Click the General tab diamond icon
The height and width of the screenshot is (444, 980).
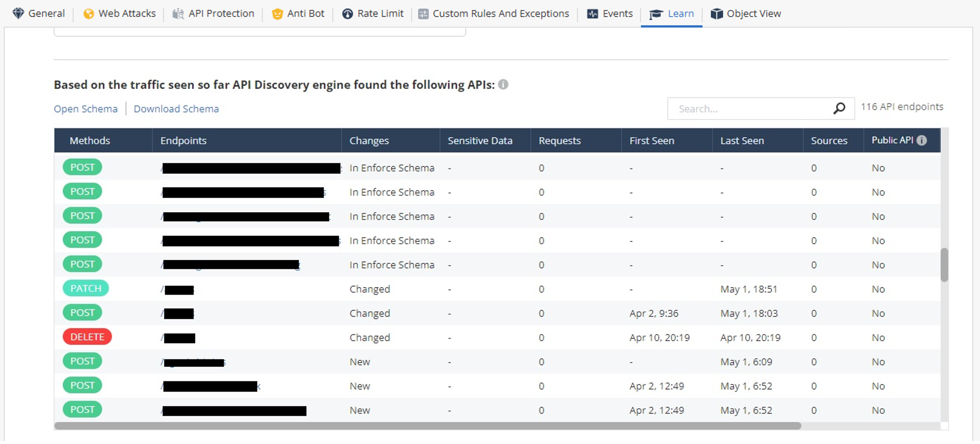pyautogui.click(x=18, y=13)
